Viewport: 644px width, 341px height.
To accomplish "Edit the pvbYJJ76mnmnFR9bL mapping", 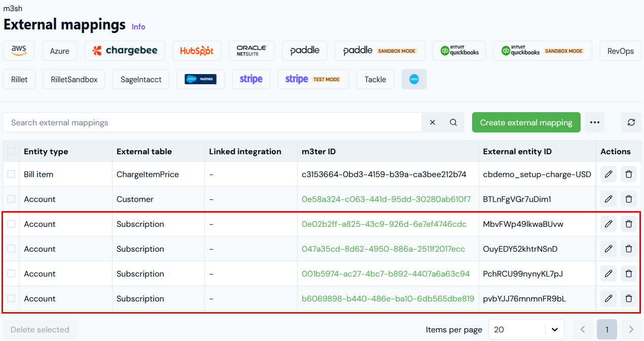I will pos(609,298).
